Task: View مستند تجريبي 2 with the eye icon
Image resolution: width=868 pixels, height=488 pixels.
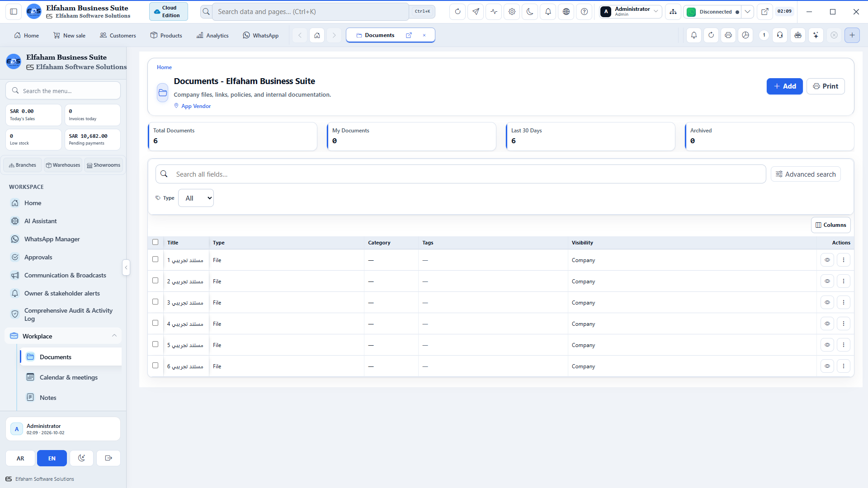Action: (827, 281)
